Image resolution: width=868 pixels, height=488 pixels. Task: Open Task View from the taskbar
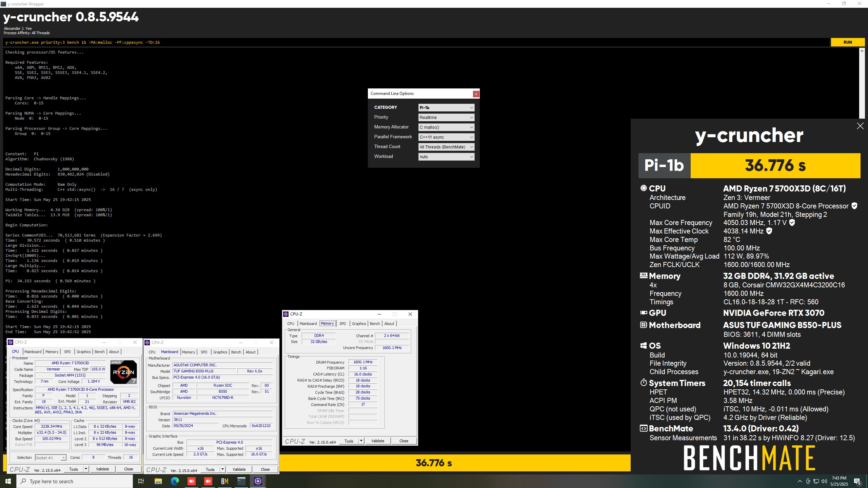(141, 481)
